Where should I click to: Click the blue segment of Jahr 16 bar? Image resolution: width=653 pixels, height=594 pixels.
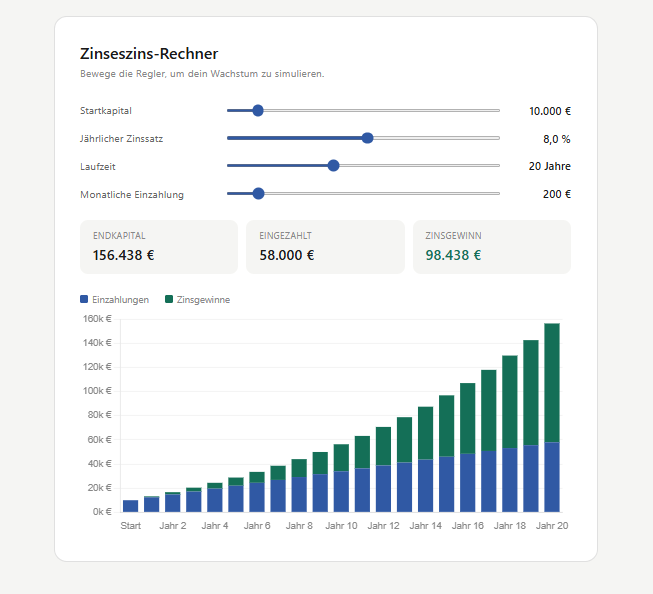[x=467, y=482]
